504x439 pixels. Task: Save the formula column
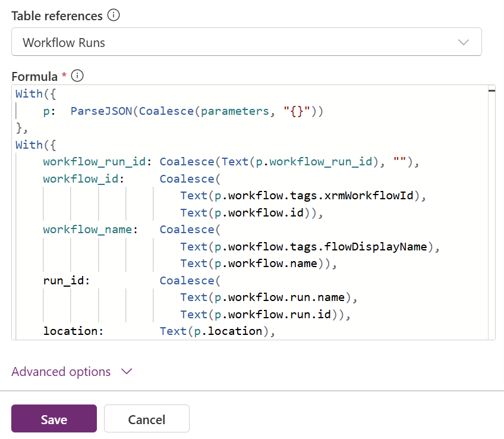coord(54,419)
